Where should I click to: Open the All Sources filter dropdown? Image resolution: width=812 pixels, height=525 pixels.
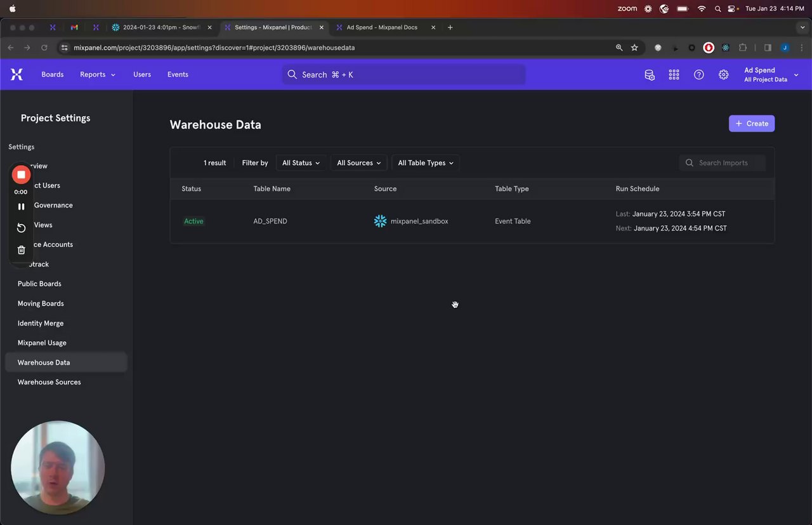[x=359, y=163]
